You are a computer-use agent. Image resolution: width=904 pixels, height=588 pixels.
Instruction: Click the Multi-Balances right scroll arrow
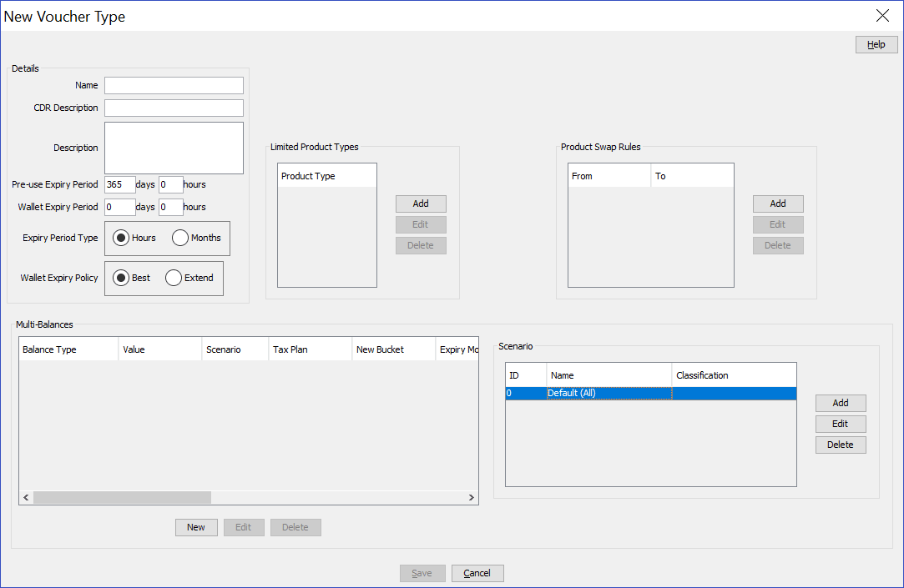[x=471, y=497]
